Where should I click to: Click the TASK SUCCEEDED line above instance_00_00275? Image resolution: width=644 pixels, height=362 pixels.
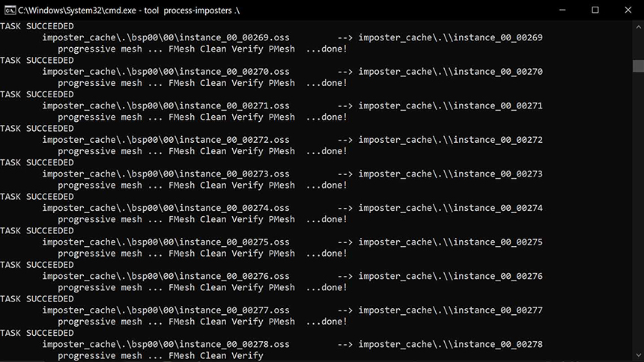37,230
